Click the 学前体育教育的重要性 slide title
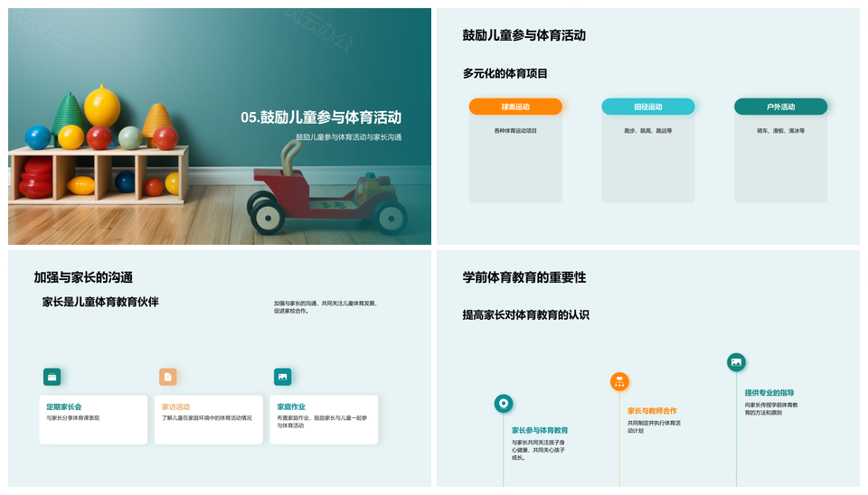Viewport: 868px width, 495px height. [x=524, y=277]
